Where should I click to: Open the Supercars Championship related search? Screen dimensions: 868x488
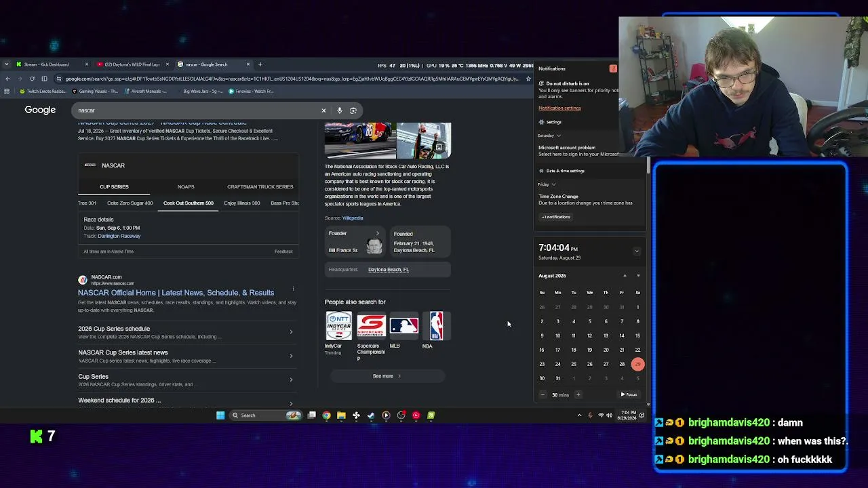pos(371,336)
